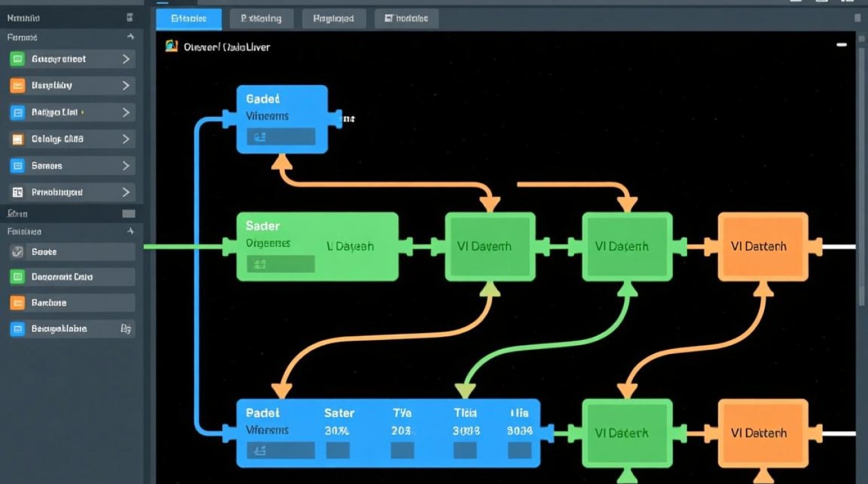
Task: Click the orange icon in the second sidebar row
Action: pyautogui.click(x=17, y=86)
